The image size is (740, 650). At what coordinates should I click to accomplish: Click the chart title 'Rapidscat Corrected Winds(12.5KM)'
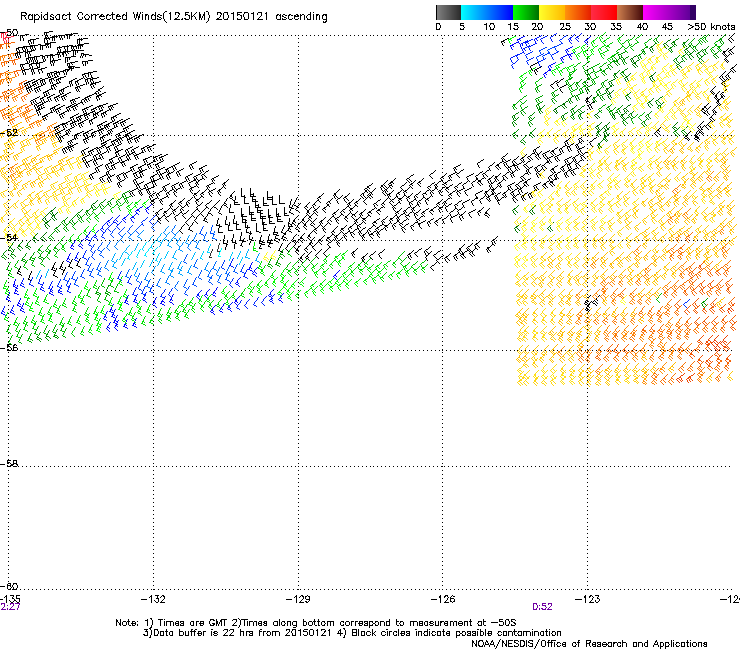tap(115, 17)
